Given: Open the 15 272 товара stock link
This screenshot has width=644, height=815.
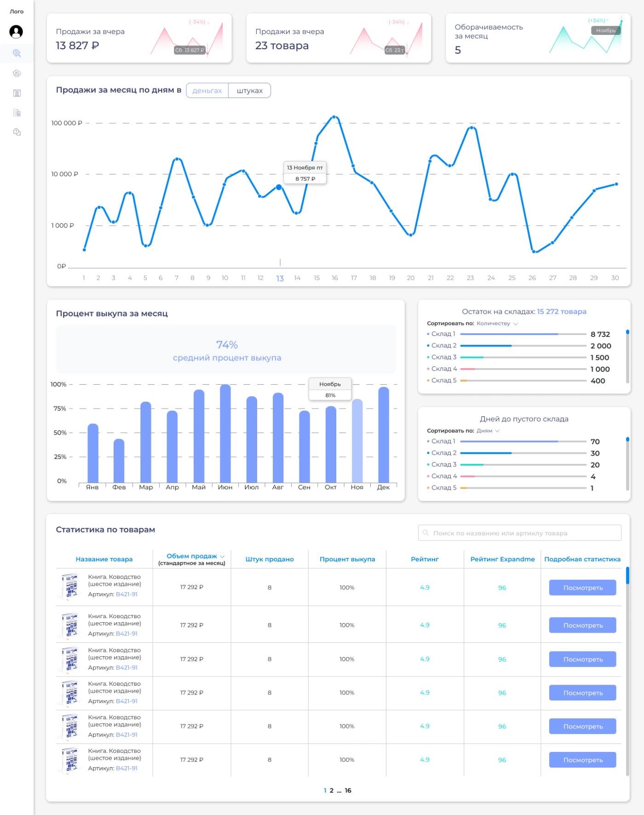Looking at the screenshot, I should pyautogui.click(x=561, y=312).
